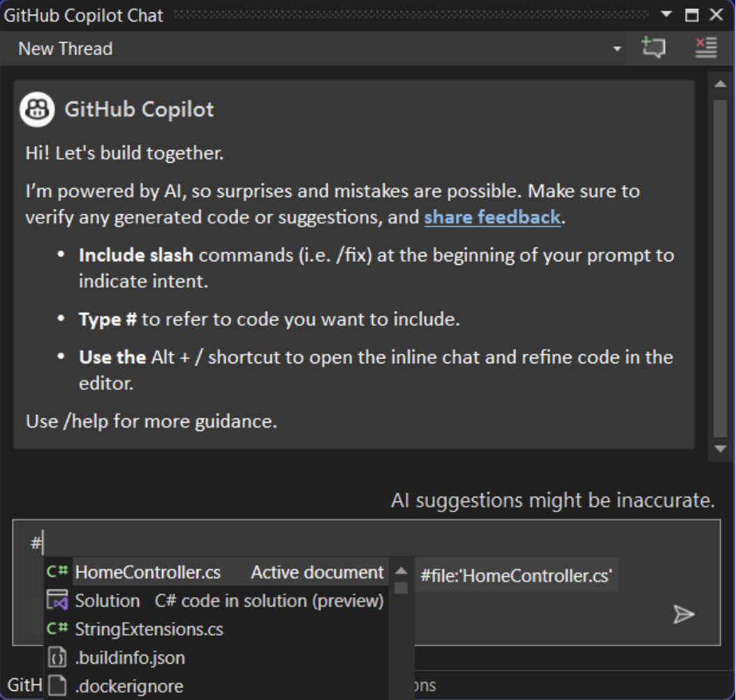Image resolution: width=736 pixels, height=700 pixels.
Task: Click the C# icon beside StringExtensions.cs
Action: tap(57, 629)
